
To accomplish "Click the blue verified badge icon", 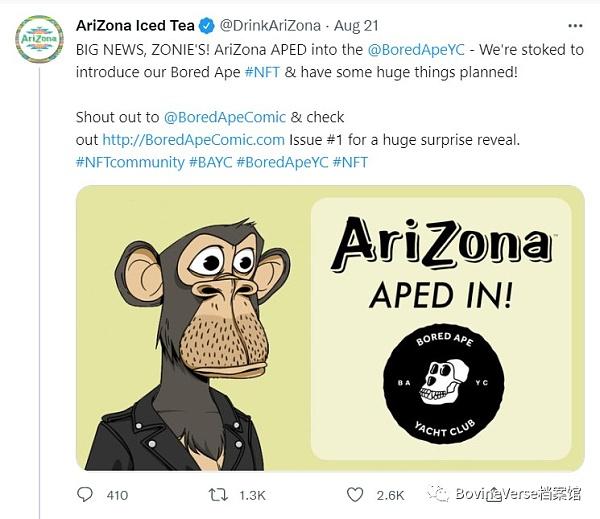I will [x=207, y=26].
